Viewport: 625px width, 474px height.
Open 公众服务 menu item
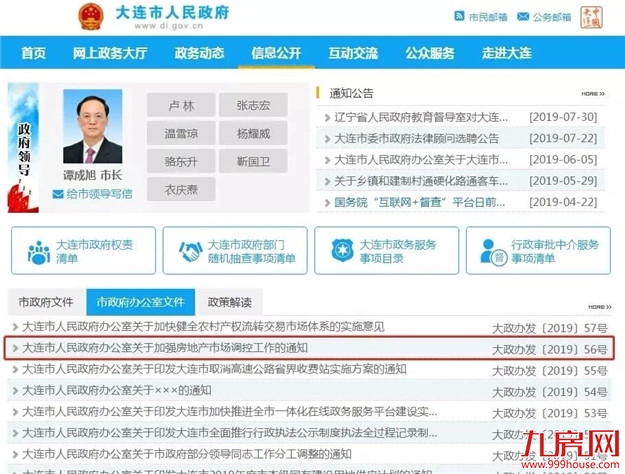(x=430, y=53)
